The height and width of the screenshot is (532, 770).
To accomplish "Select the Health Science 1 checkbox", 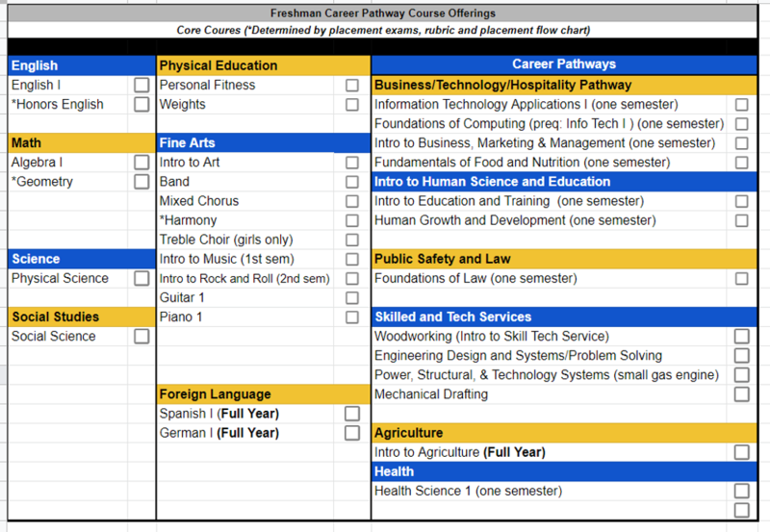I will [x=741, y=492].
